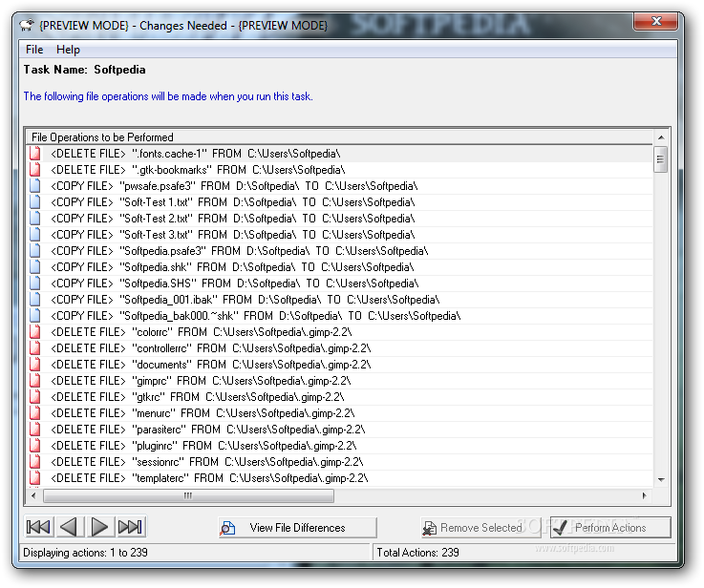Click red file icon for controllerrc
The width and height of the screenshot is (704, 588).
[x=35, y=348]
